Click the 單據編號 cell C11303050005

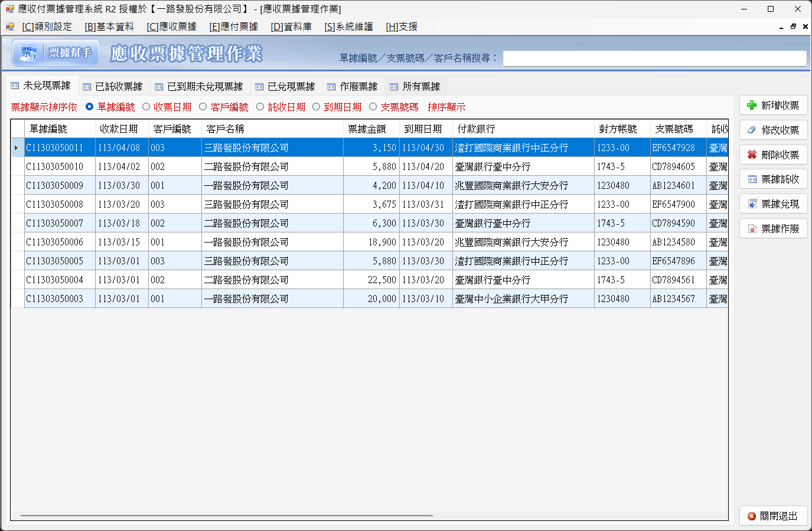tap(60, 261)
